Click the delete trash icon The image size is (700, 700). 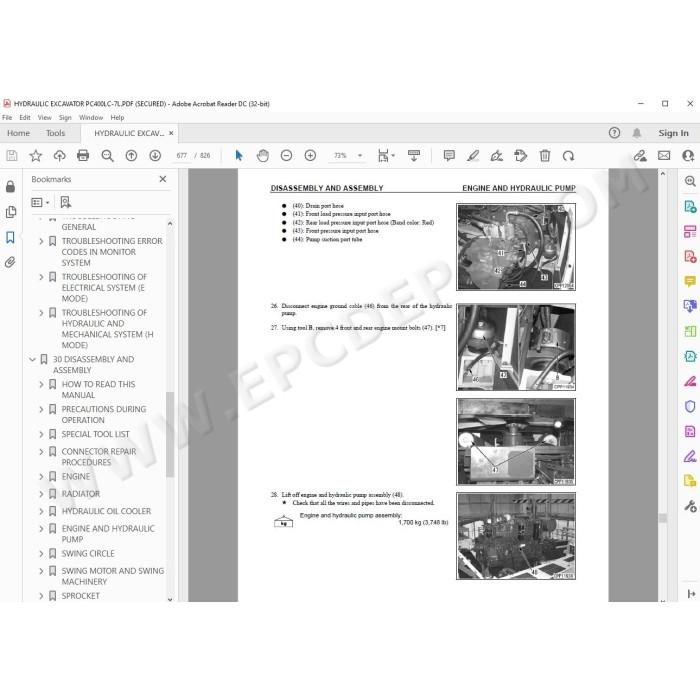tap(545, 155)
